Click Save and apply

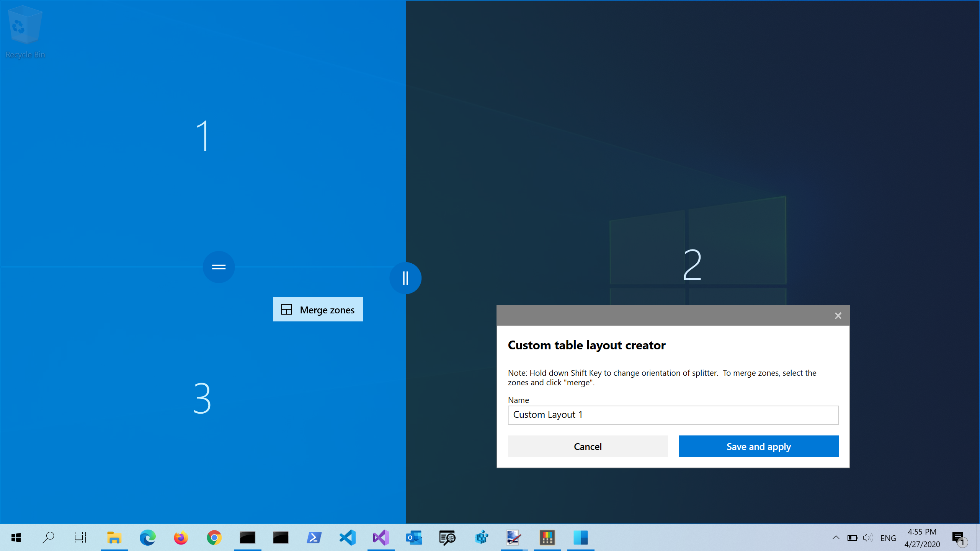pyautogui.click(x=758, y=446)
